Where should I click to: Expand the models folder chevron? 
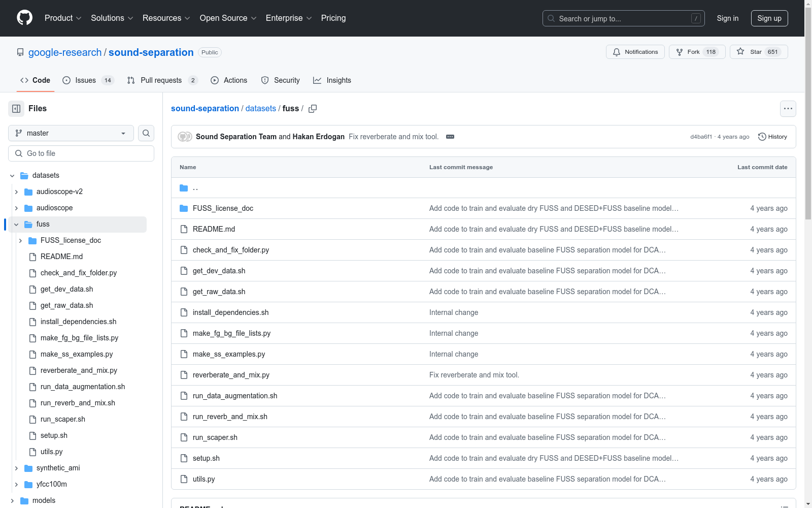pos(12,501)
